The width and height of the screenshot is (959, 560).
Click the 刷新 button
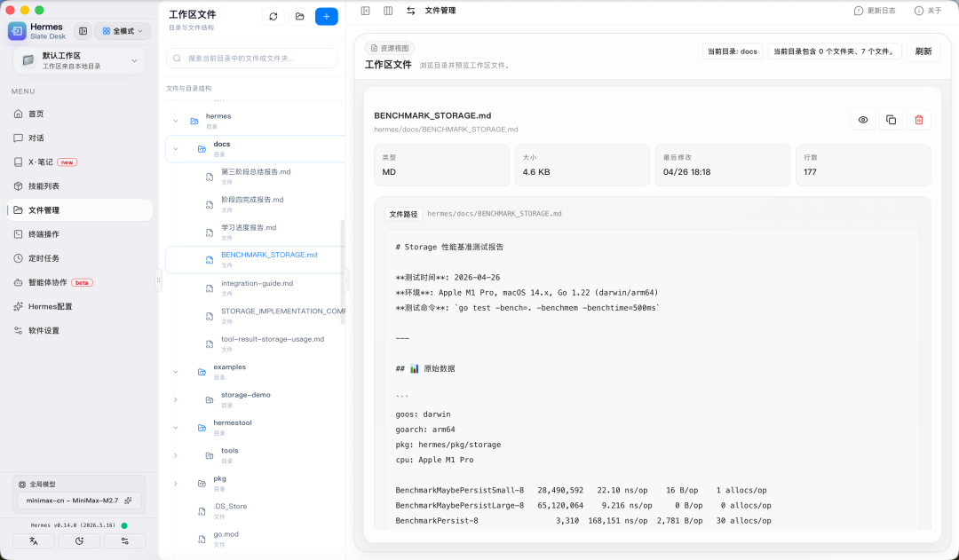(x=923, y=51)
